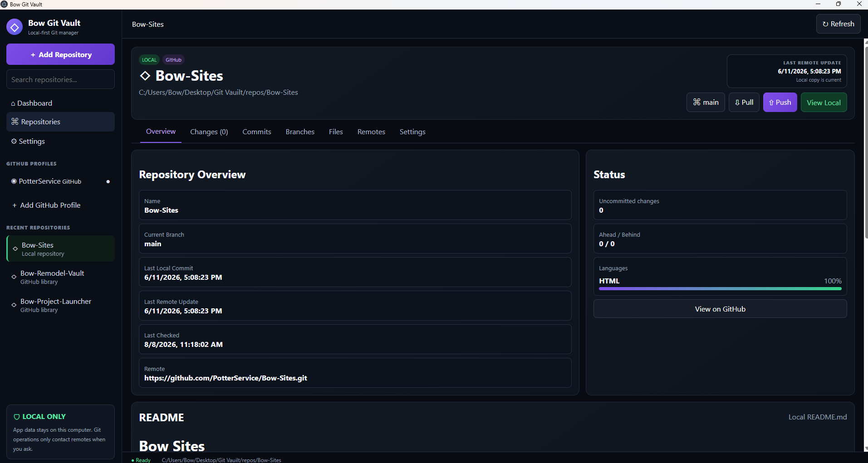
Task: Click the diamond icon beside the Bow-Sites title
Action: 145,76
